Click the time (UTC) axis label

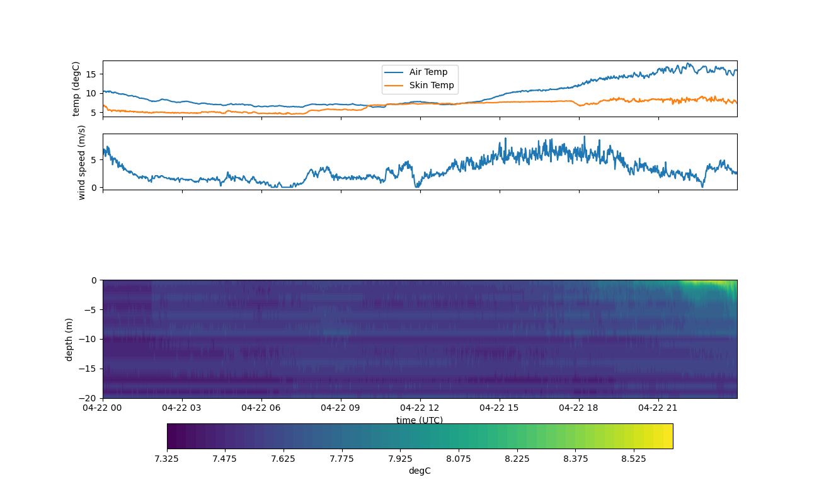(420, 420)
